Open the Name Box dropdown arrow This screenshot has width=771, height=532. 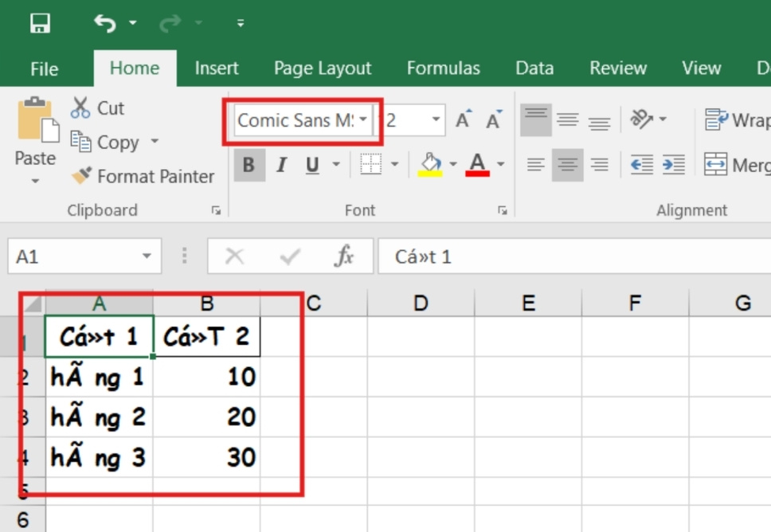tap(146, 256)
